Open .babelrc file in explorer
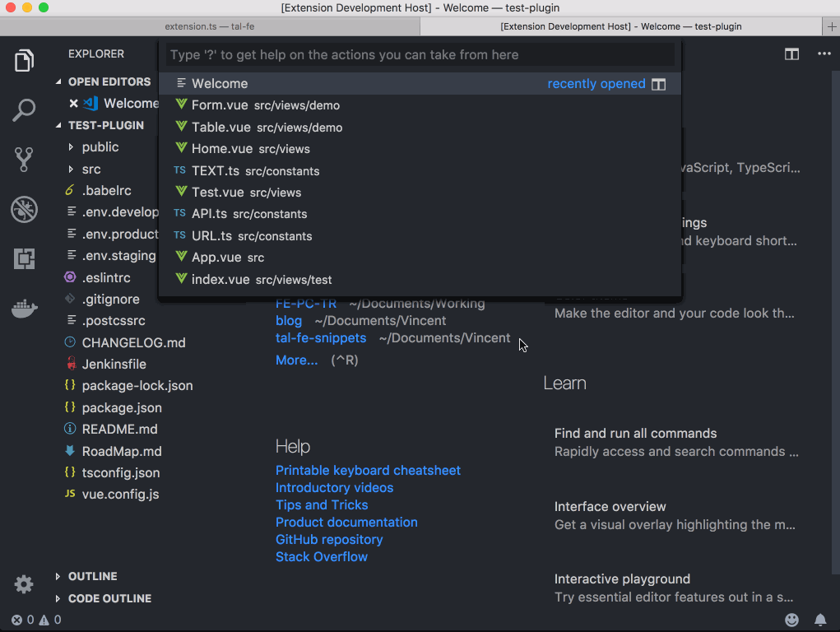 [107, 190]
